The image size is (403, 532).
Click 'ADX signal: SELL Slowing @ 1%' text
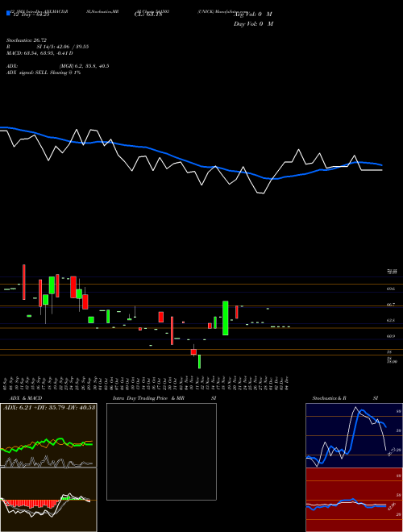(44, 73)
